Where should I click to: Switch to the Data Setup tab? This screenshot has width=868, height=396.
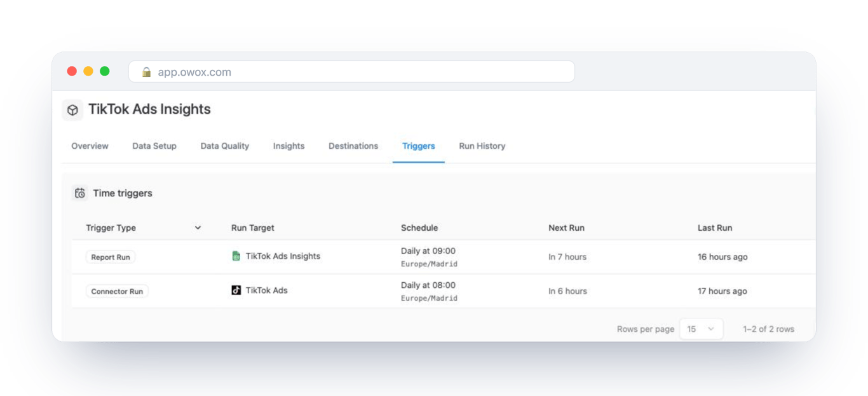tap(154, 146)
